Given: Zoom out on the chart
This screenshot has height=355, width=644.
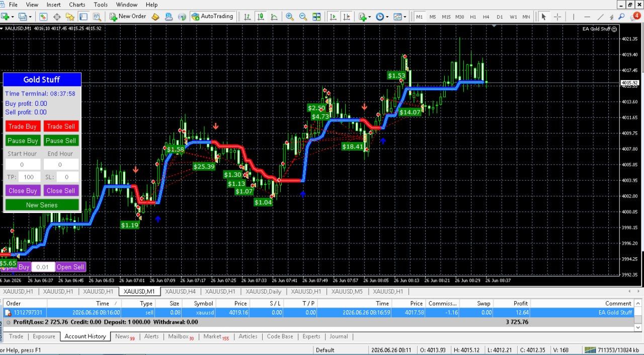Looking at the screenshot, I should coord(303,17).
